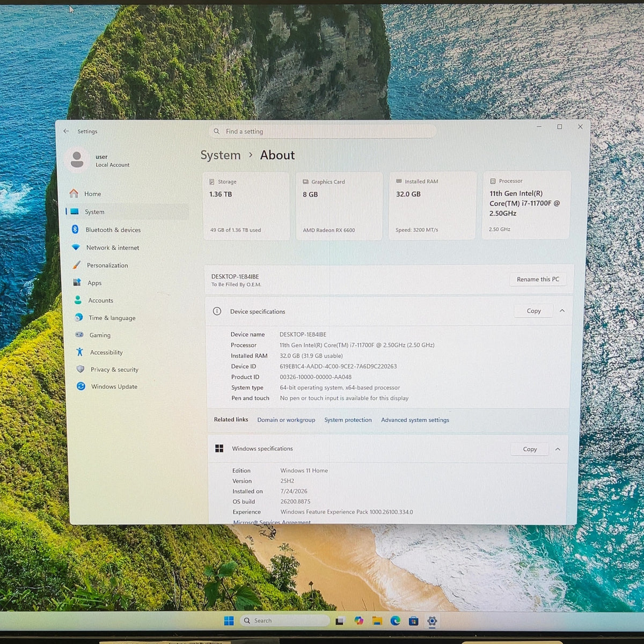Open the Windows Start menu
644x644 pixels.
click(229, 620)
